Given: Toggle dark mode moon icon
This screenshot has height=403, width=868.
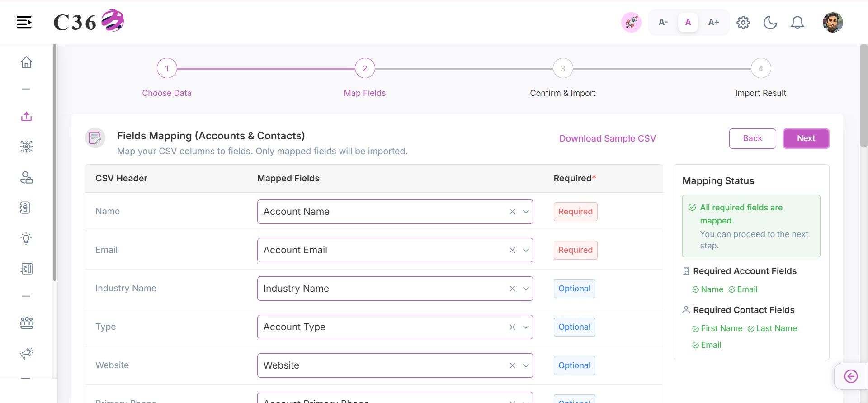Looking at the screenshot, I should click(770, 23).
